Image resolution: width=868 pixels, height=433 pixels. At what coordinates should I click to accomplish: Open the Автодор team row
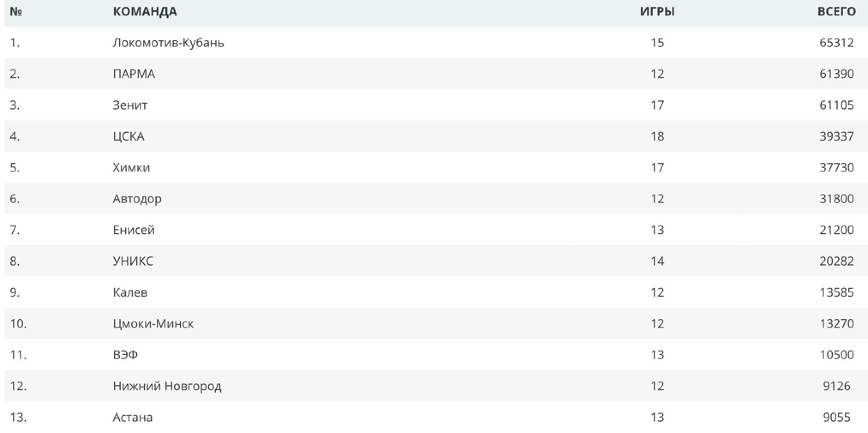coord(137,199)
